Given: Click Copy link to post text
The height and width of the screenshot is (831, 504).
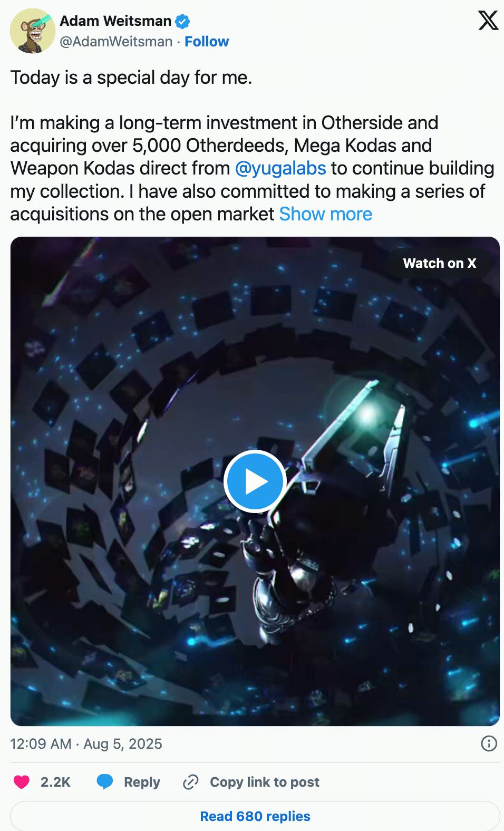Looking at the screenshot, I should click(x=265, y=782).
